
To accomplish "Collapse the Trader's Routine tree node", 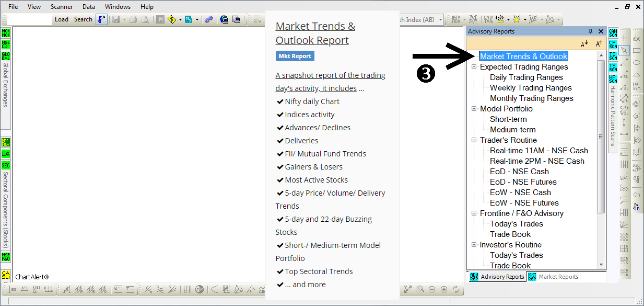I will [474, 140].
